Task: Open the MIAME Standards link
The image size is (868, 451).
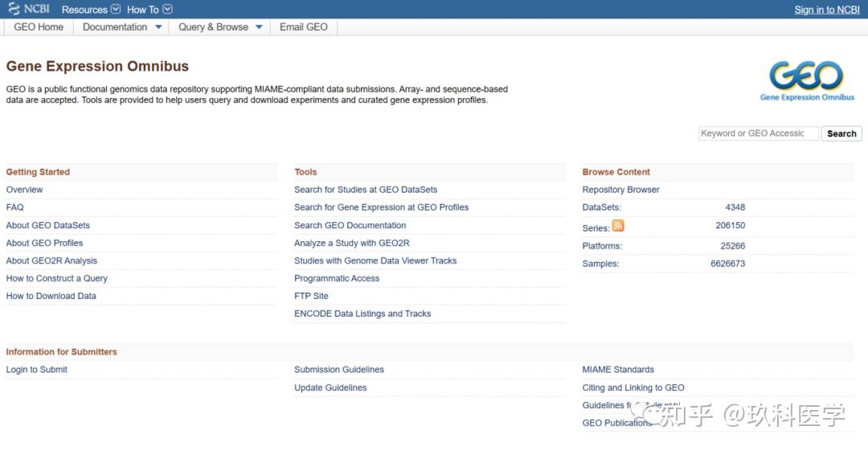Action: coord(618,370)
